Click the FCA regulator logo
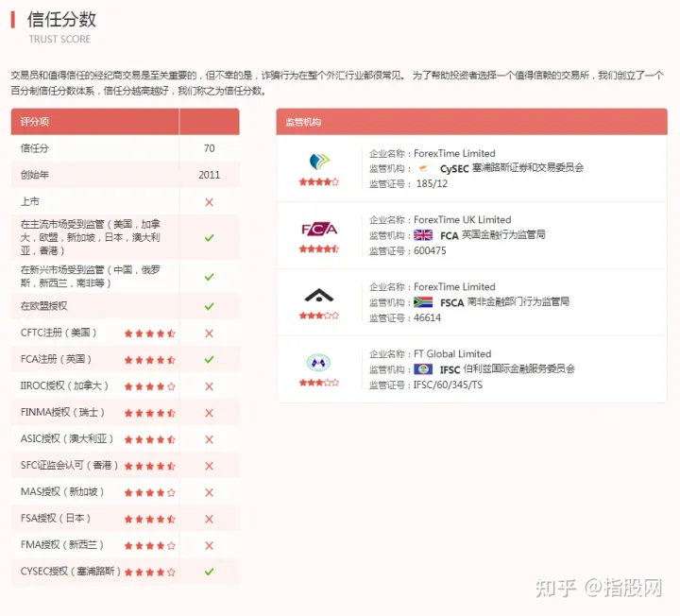The height and width of the screenshot is (616, 680). click(x=319, y=229)
